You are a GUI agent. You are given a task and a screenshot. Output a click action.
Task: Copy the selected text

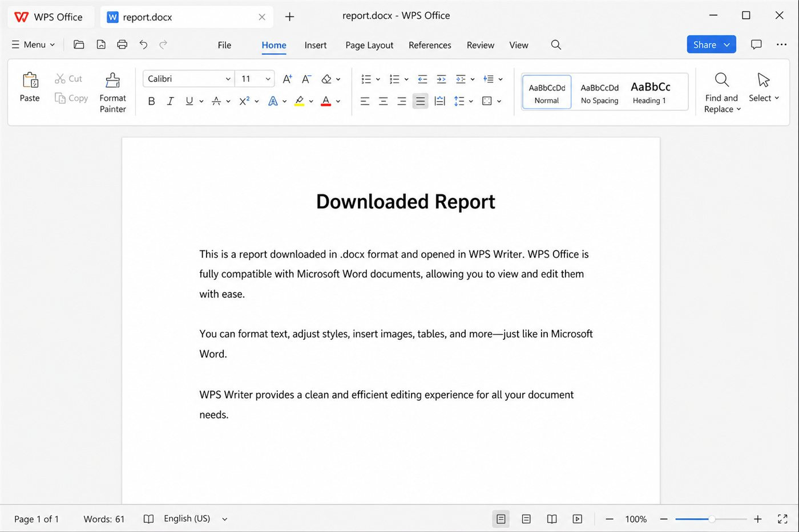pos(71,98)
